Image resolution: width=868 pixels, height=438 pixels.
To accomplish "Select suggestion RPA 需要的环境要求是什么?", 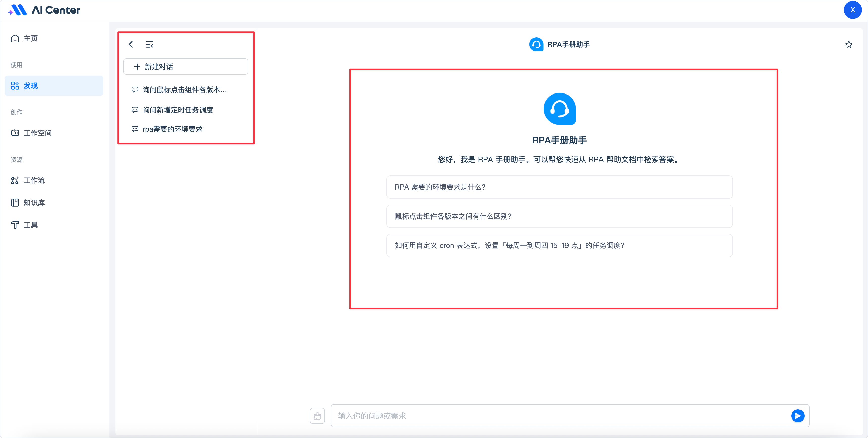I will [x=559, y=187].
